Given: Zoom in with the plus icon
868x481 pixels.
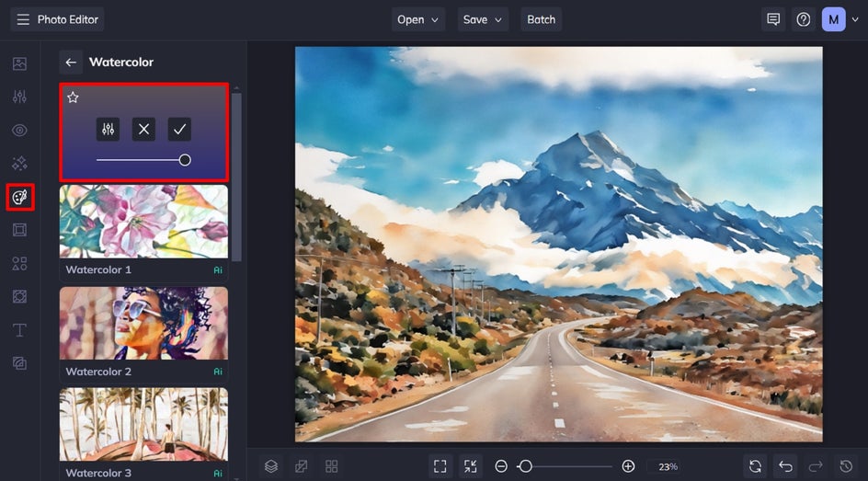Looking at the screenshot, I should (x=628, y=466).
